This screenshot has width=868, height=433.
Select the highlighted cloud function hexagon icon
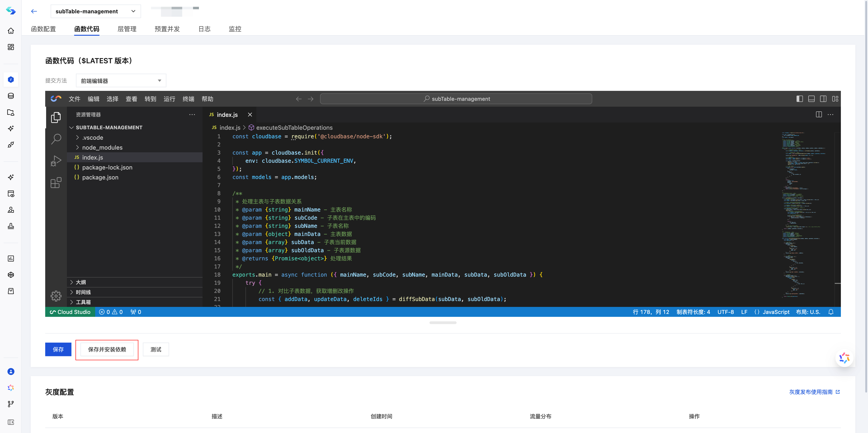11,80
